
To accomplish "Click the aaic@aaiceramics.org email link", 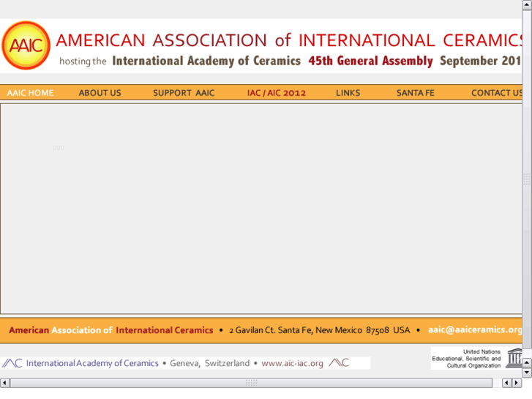I will point(475,329).
